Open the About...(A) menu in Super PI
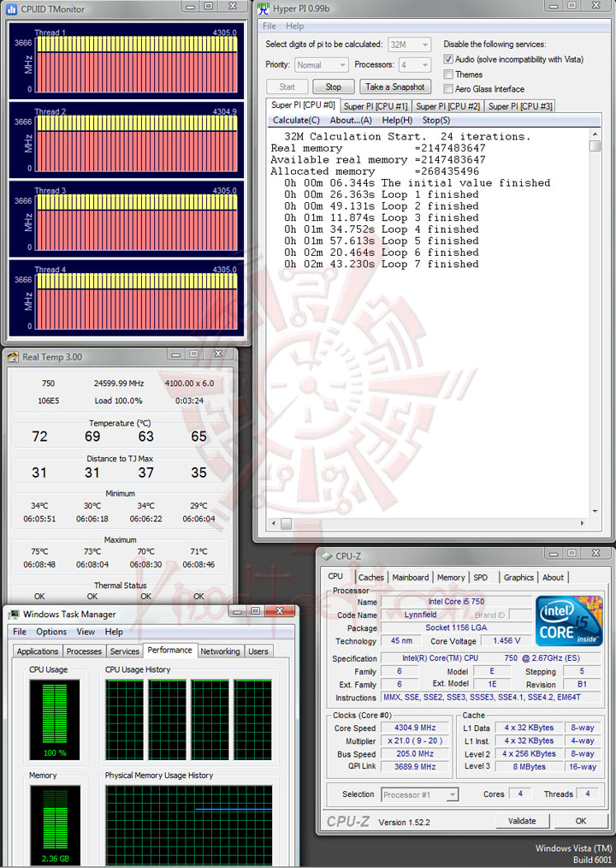The height and width of the screenshot is (868, 616). point(350,120)
